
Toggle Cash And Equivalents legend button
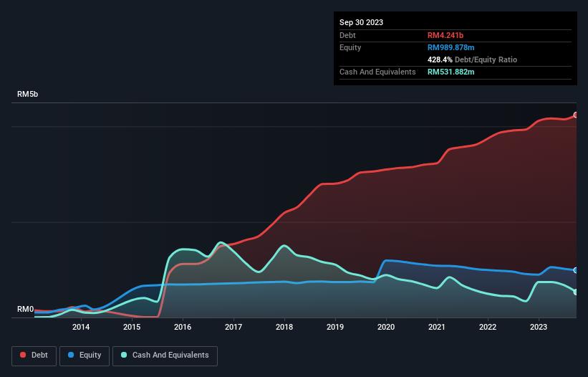(x=165, y=355)
